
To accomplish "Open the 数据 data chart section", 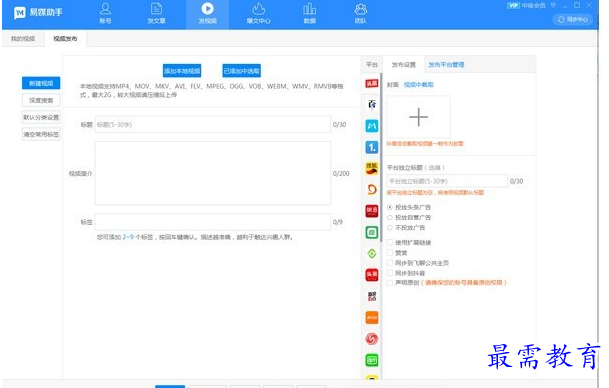I will pyautogui.click(x=310, y=13).
